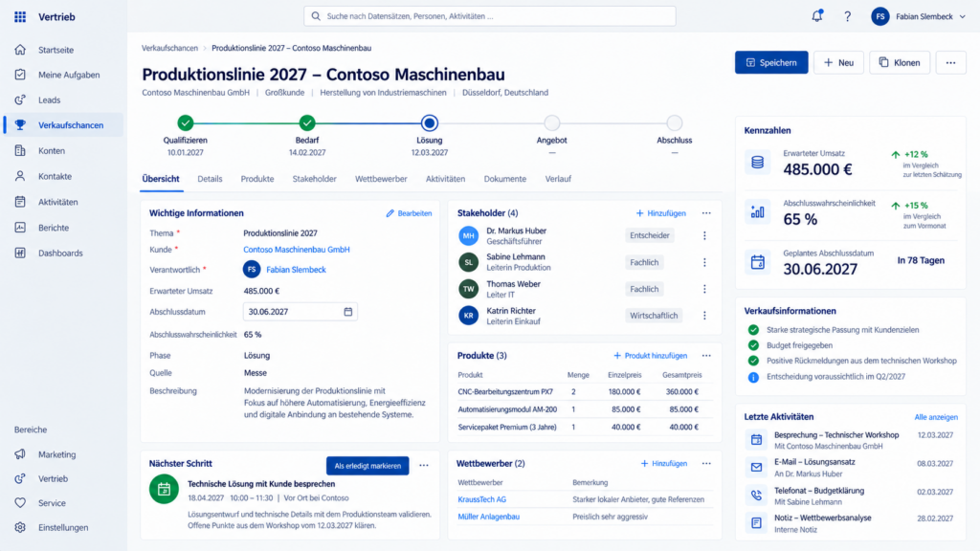The width and height of the screenshot is (980, 551).
Task: Add a stakeholder via Hinzufügen
Action: [x=660, y=213]
